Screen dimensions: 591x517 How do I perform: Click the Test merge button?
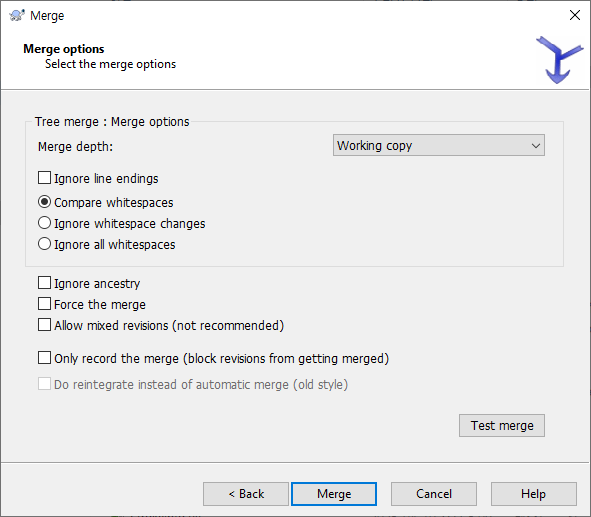pyautogui.click(x=502, y=425)
